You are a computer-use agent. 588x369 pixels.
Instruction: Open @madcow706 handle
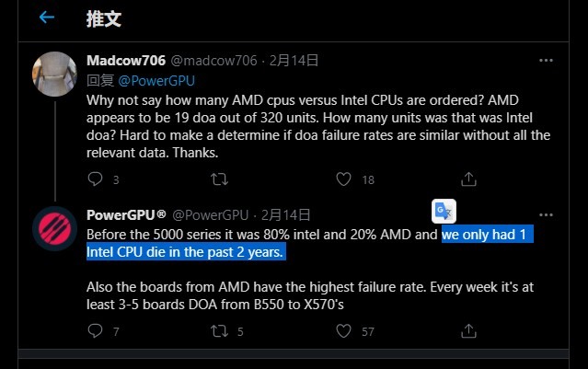(214, 61)
